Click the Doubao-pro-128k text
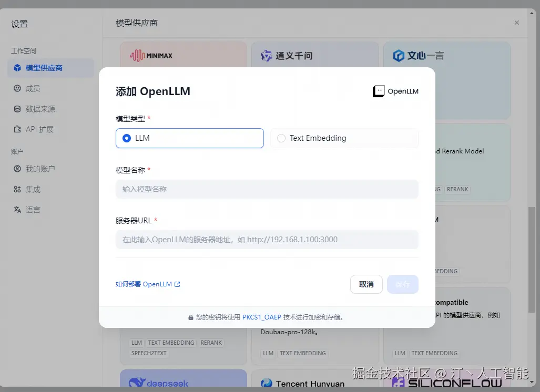The image size is (540, 392). pos(289,332)
